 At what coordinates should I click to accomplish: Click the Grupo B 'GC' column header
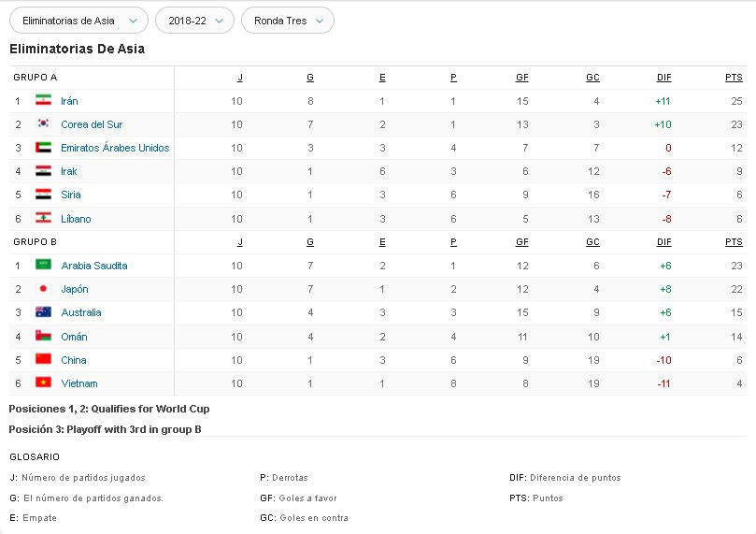(x=592, y=242)
